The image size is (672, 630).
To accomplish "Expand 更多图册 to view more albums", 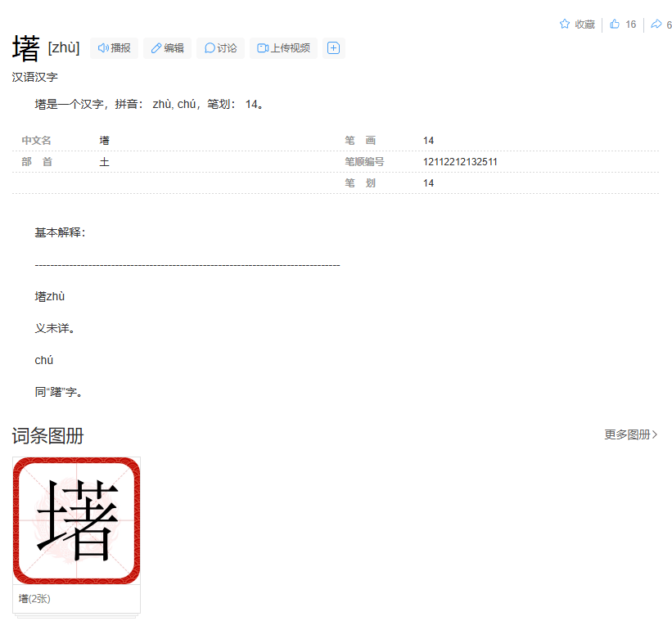I will click(630, 434).
